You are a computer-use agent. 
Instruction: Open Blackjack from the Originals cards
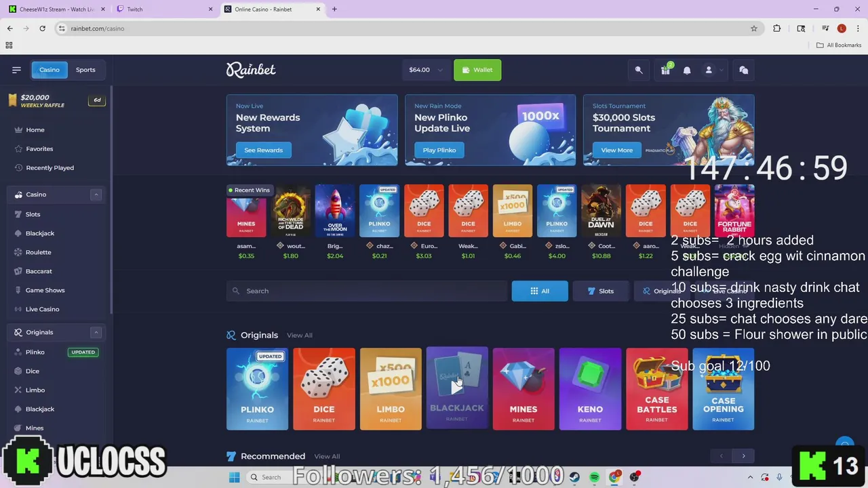pos(457,388)
